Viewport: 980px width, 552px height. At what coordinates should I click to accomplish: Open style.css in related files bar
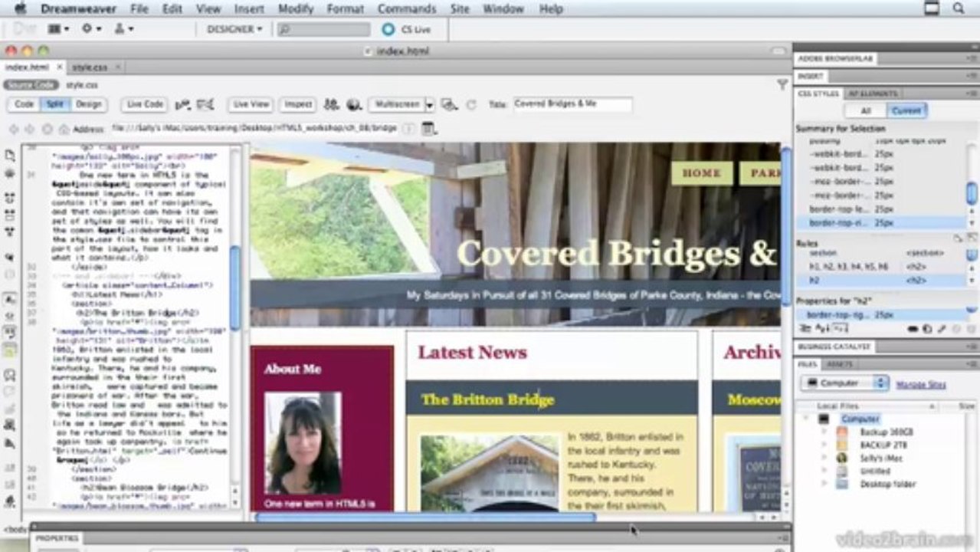[81, 85]
